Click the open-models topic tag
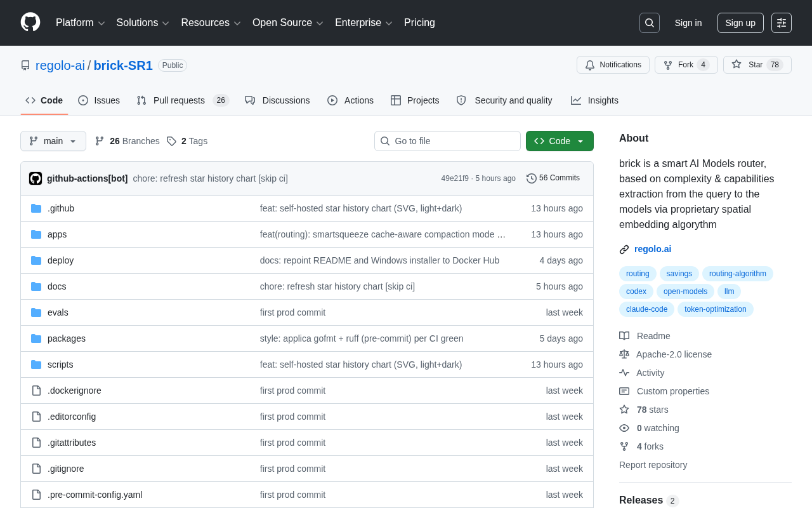 [x=685, y=291]
